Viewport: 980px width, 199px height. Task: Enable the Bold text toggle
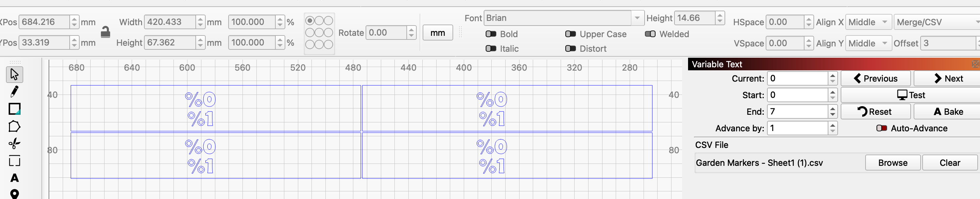491,34
